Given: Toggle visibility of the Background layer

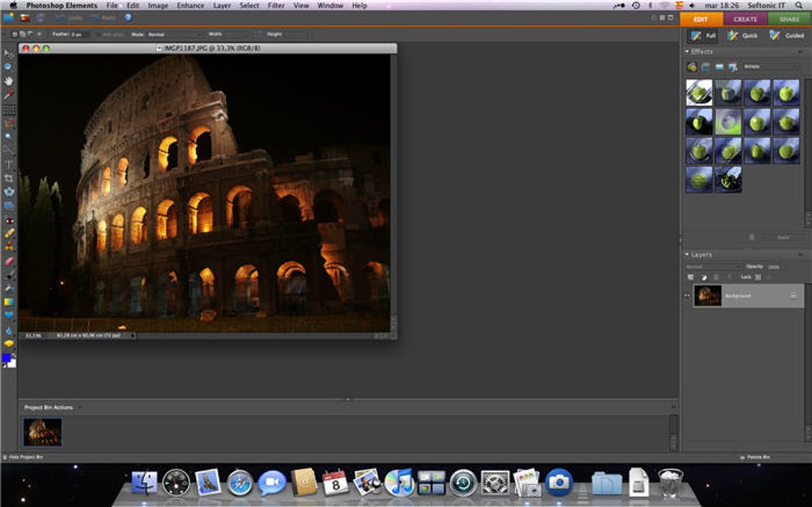Looking at the screenshot, I should (688, 295).
